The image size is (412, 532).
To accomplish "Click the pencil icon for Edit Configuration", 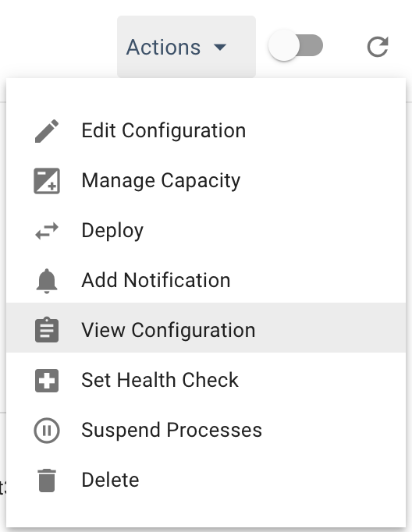I will 47,131.
